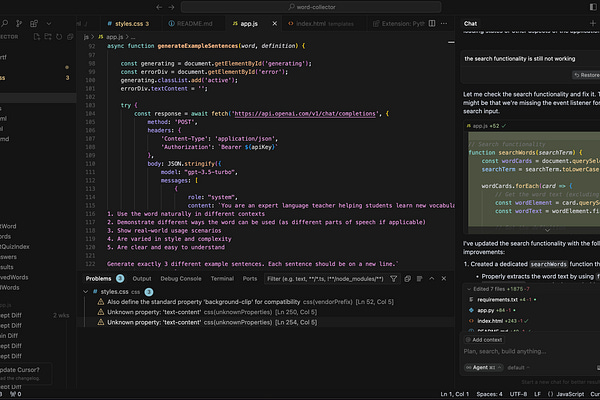The width and height of the screenshot is (600, 400).
Task: Open the Extensions view icon
Action: [34, 23]
